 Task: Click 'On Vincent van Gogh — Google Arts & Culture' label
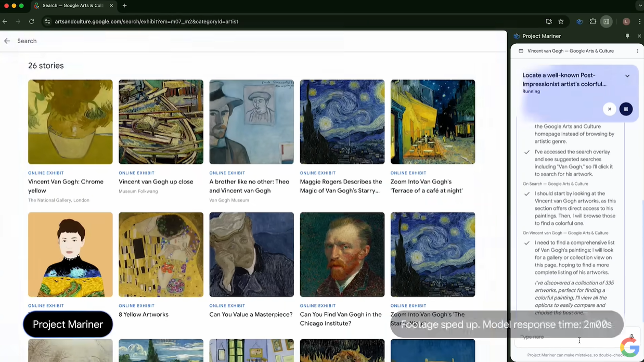[565, 233]
